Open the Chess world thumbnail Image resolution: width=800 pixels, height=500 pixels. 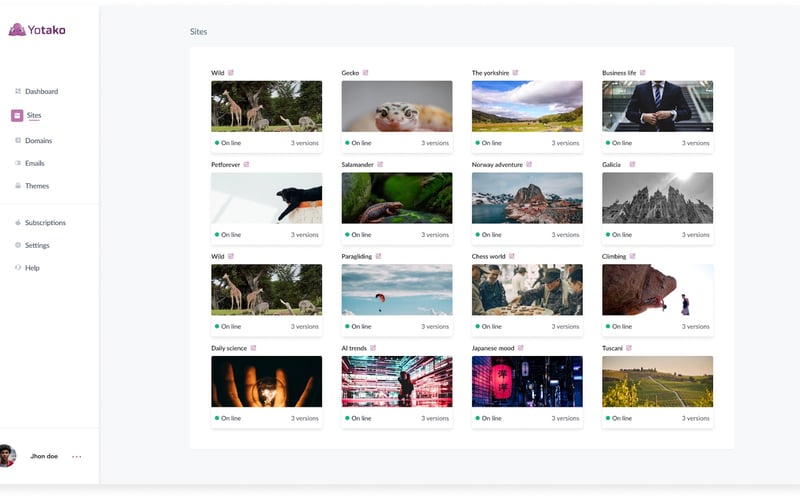coord(527,290)
